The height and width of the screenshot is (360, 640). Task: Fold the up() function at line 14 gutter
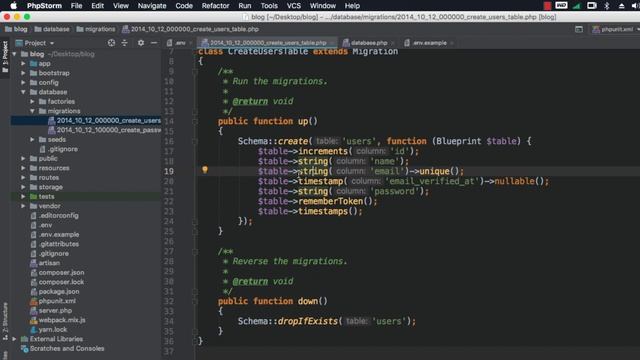(x=195, y=121)
